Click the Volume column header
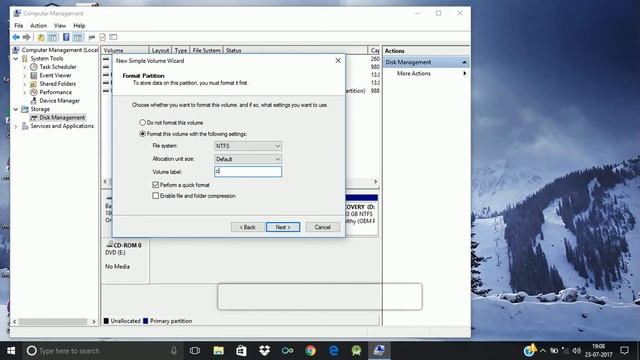Viewport: 640px width, 360px height. coord(125,50)
